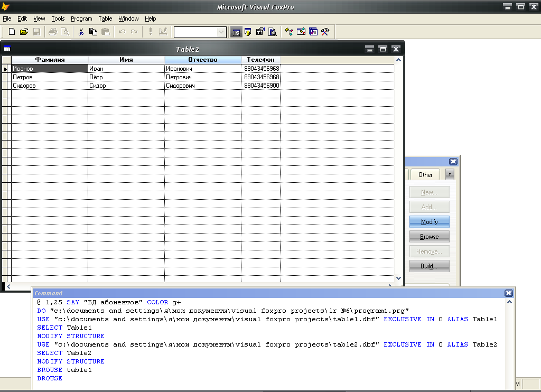Select the Сидорович cell
Viewport: 541px width, 392px height.
203,85
